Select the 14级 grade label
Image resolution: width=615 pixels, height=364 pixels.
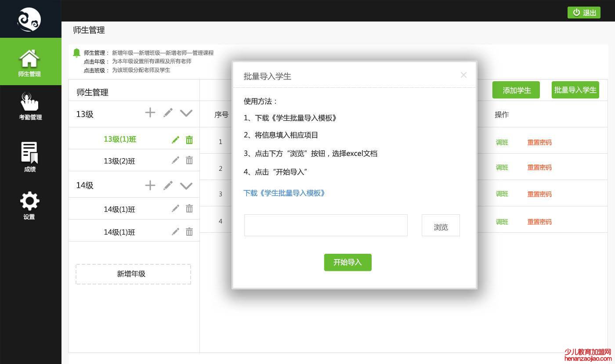[85, 185]
